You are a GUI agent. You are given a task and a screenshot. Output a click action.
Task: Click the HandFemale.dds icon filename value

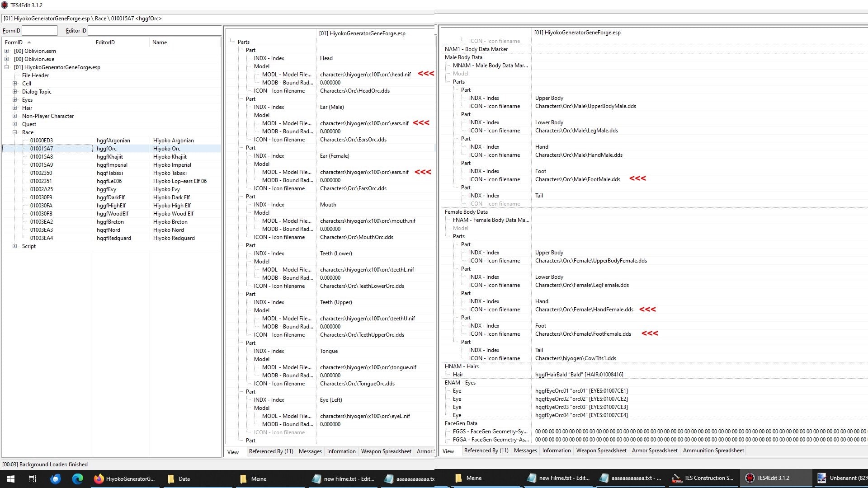[584, 310]
